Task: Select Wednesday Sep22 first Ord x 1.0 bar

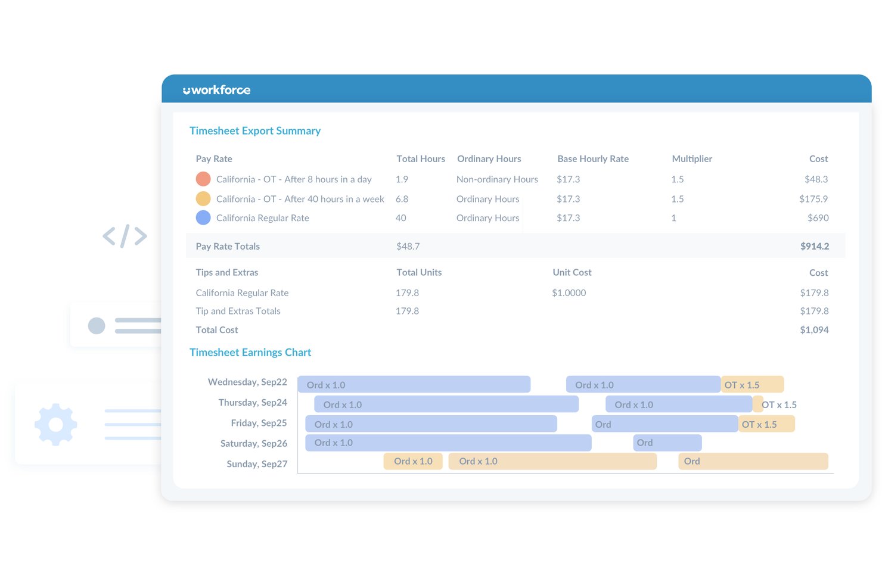Action: point(414,384)
